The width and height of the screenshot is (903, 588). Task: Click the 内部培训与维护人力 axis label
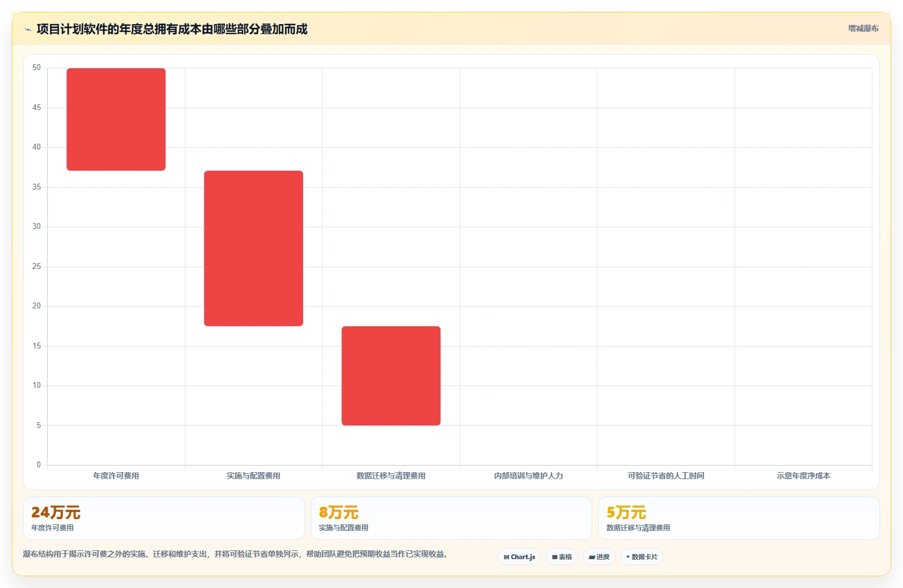tap(529, 476)
